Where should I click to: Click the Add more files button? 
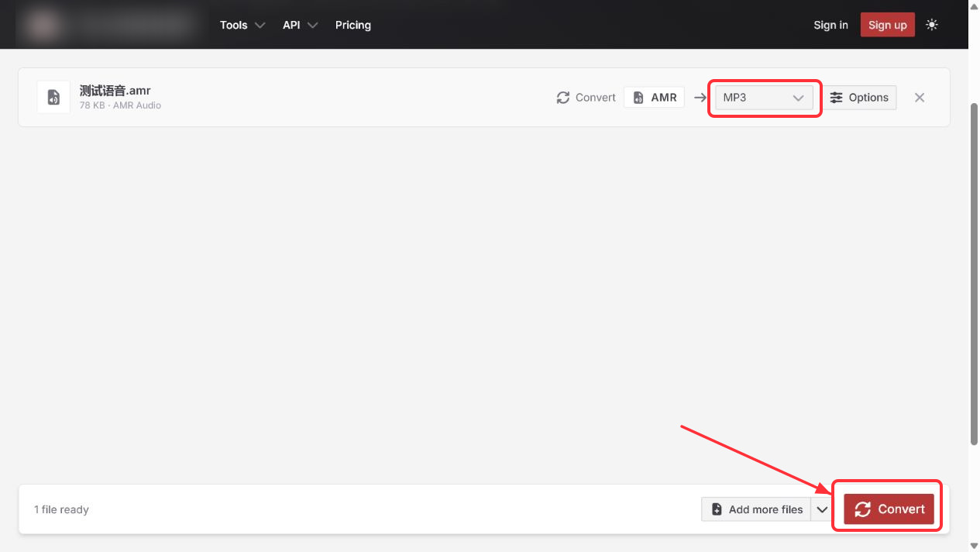pos(756,509)
